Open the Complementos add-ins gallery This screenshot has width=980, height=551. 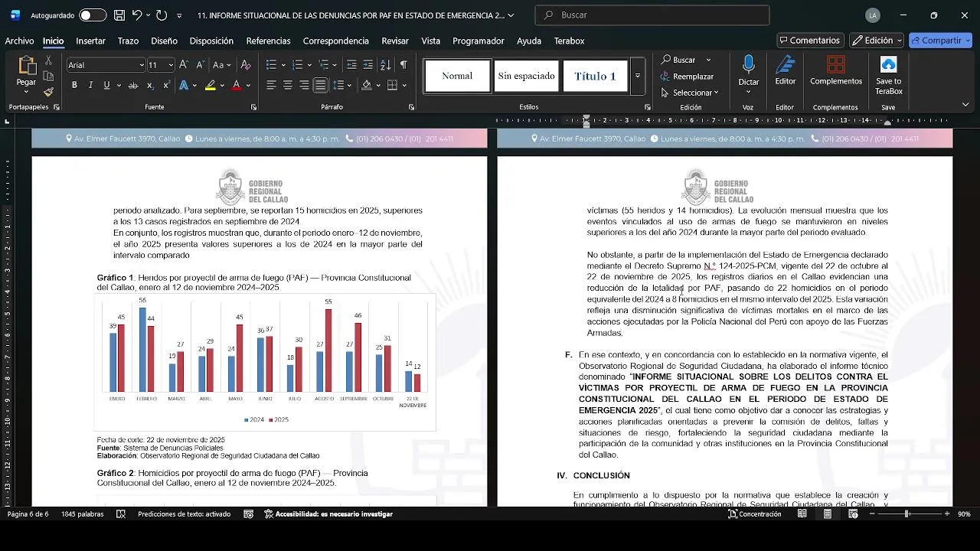(x=836, y=70)
